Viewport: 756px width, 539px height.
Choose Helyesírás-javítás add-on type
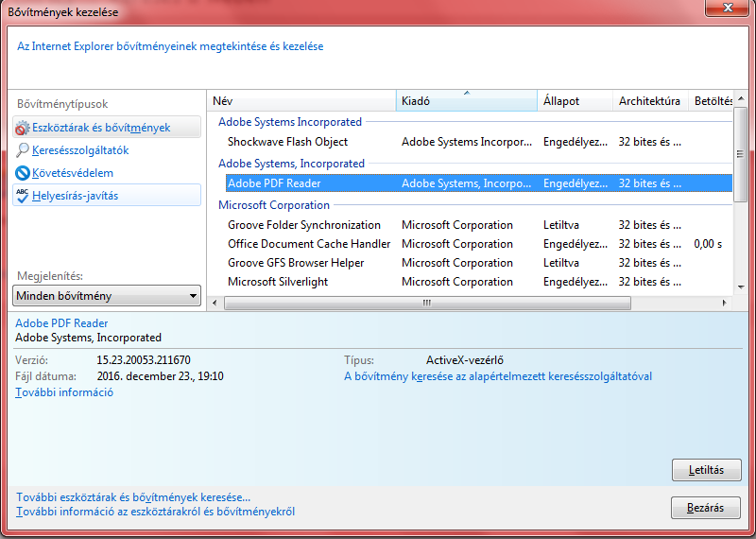pos(107,196)
